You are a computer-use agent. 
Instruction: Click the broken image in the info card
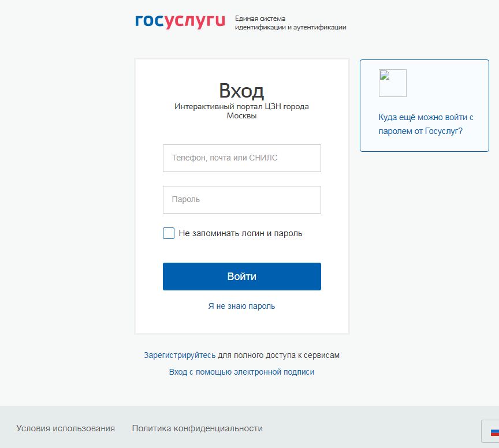coord(392,83)
